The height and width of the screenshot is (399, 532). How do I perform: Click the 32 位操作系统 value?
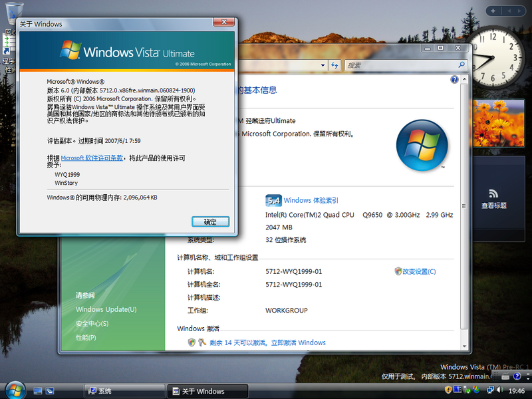(x=286, y=240)
